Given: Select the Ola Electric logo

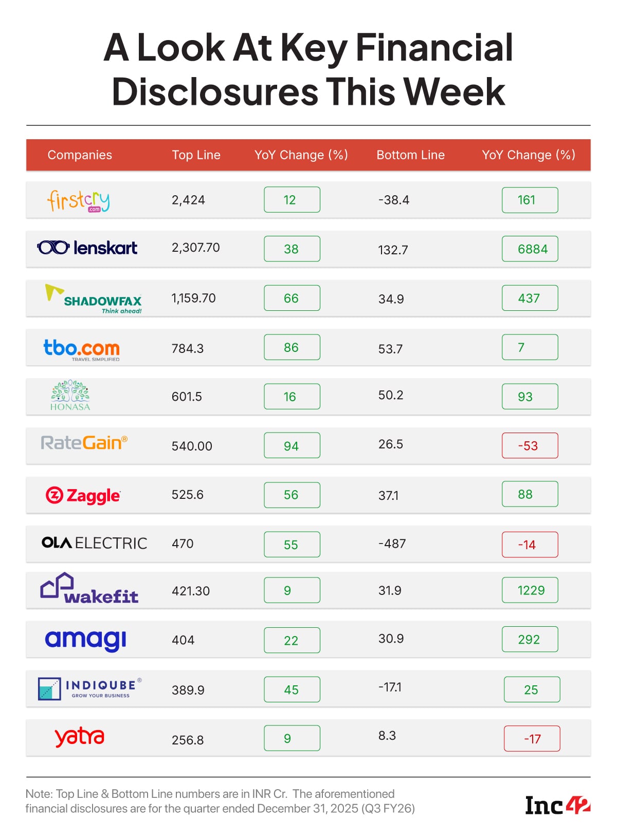Looking at the screenshot, I should tap(95, 543).
